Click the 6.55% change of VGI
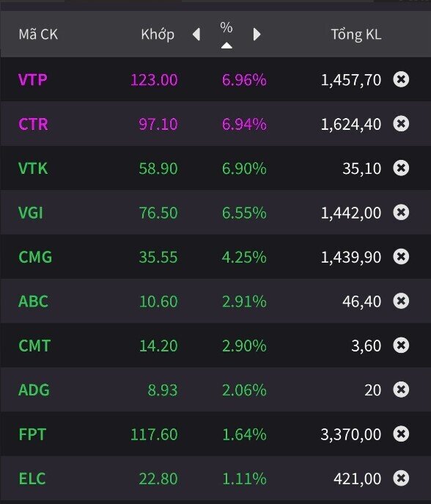 [x=244, y=213]
